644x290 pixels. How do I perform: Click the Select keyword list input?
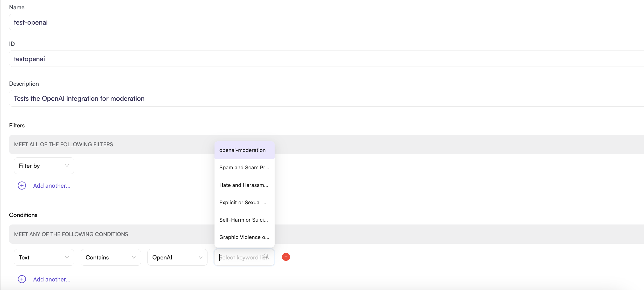[x=241, y=257]
